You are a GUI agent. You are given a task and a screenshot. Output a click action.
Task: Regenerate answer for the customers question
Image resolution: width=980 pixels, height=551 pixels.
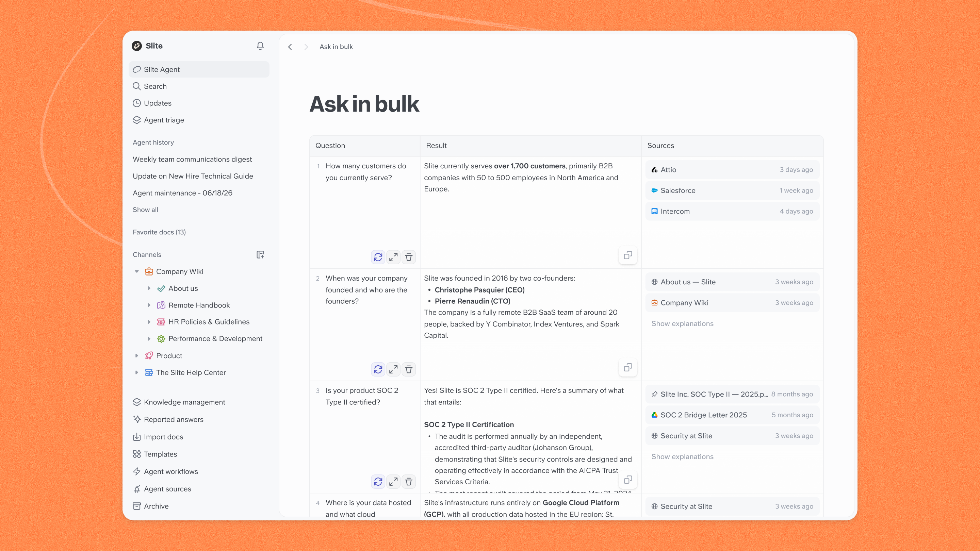[378, 257]
